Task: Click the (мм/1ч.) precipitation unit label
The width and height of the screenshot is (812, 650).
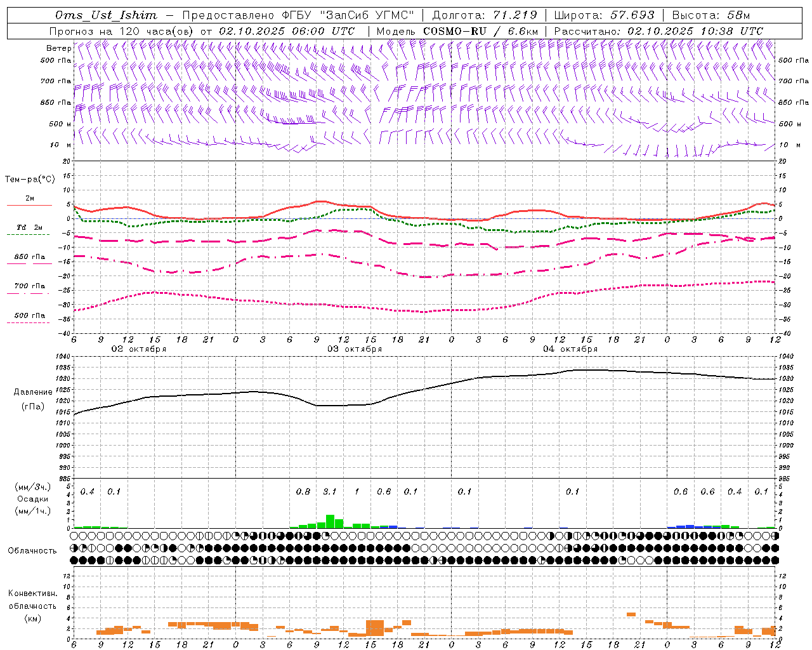Action: pyautogui.click(x=33, y=511)
